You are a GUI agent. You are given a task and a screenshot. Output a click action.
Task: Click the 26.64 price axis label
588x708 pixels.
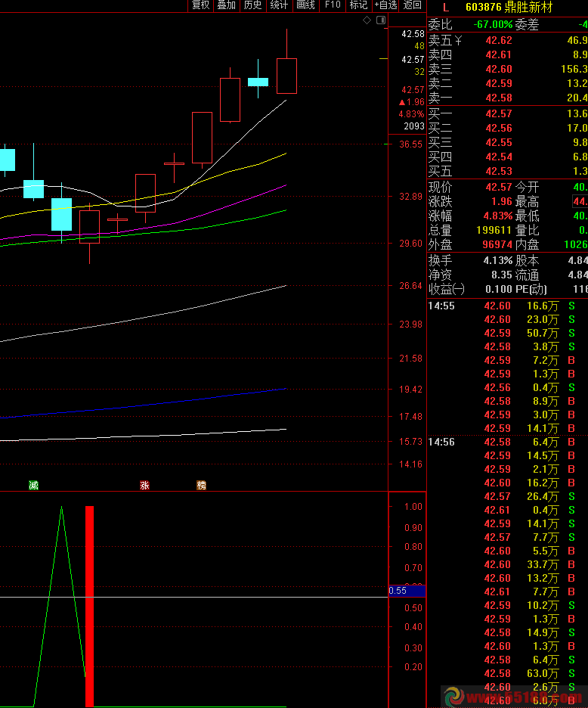click(x=410, y=286)
